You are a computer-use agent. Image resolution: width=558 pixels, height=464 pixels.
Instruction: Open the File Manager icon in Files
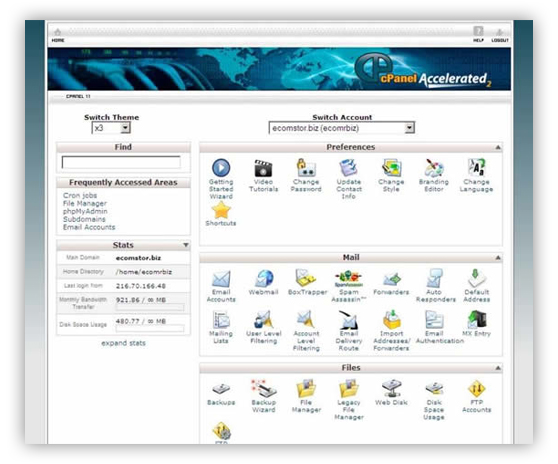(306, 389)
